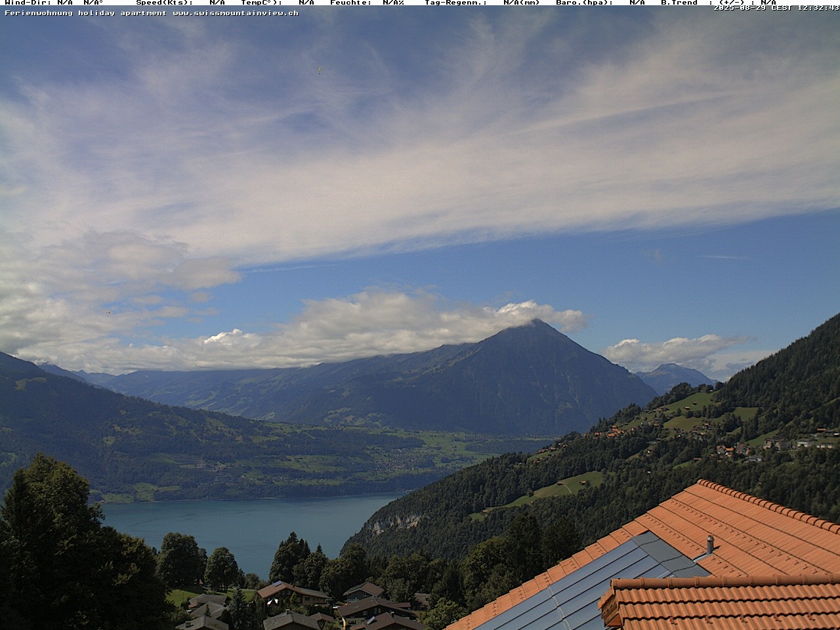This screenshot has height=630, width=840.
Task: Click the 'Ferienwohnung holiday apartment' caption
Action: [86, 13]
